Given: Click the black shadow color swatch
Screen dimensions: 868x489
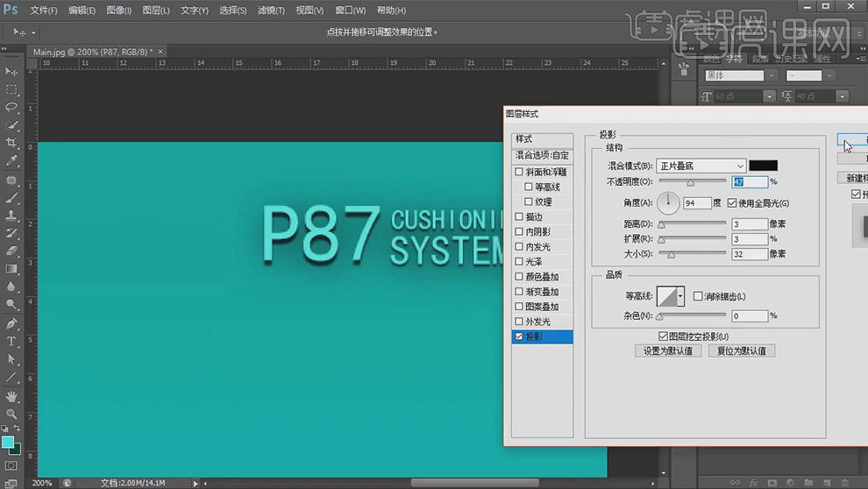Looking at the screenshot, I should 763,166.
